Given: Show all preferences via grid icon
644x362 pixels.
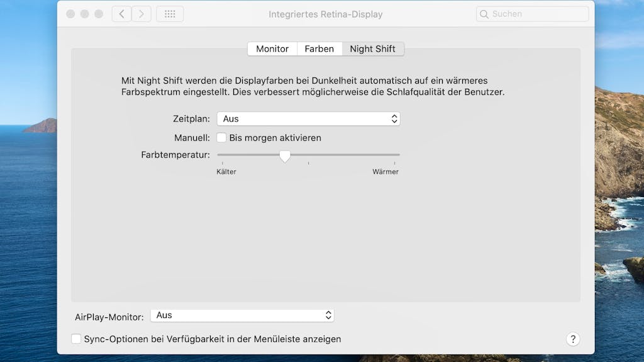Looking at the screenshot, I should pyautogui.click(x=170, y=14).
